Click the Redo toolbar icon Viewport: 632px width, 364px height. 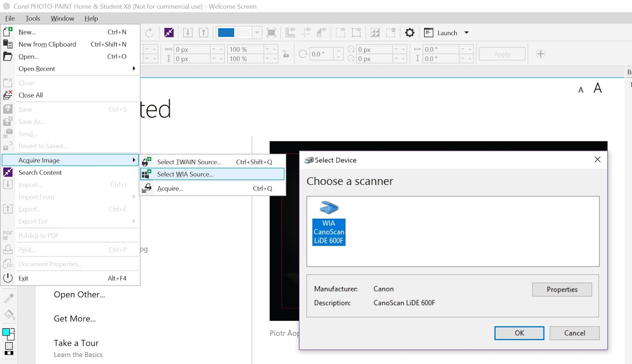tap(150, 32)
